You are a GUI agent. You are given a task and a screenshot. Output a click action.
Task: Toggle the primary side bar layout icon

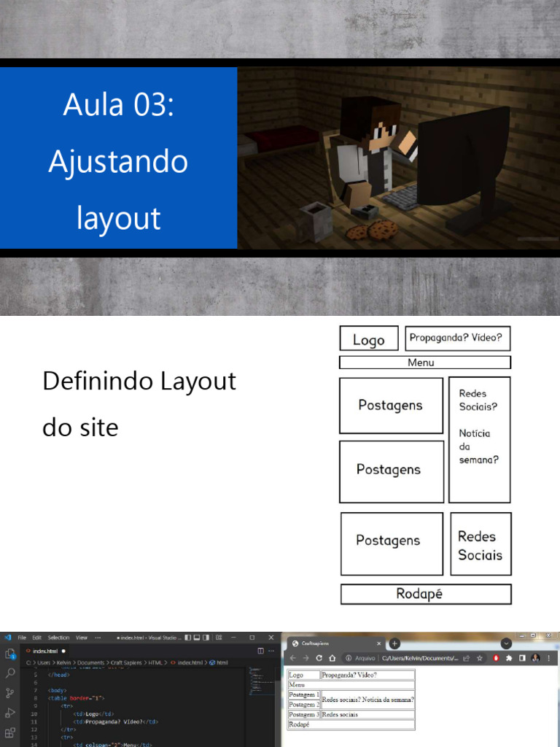coord(187,638)
